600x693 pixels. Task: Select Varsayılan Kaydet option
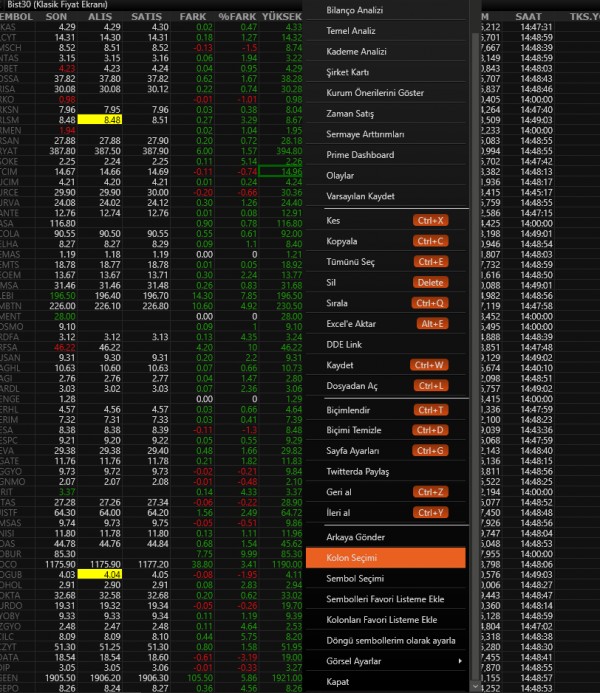click(385, 196)
